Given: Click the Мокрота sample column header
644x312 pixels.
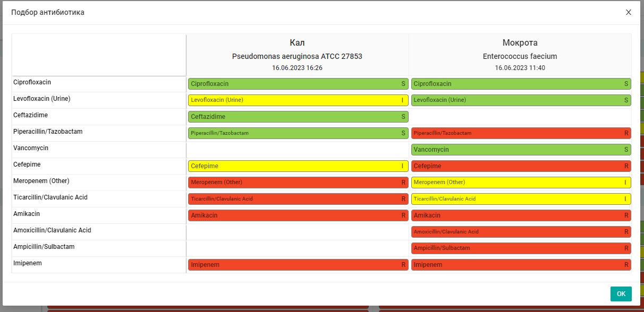Looking at the screenshot, I should pos(520,43).
